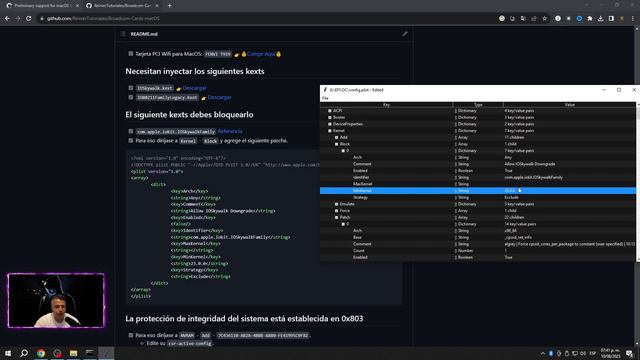Click the Chrome address bar

[265, 18]
